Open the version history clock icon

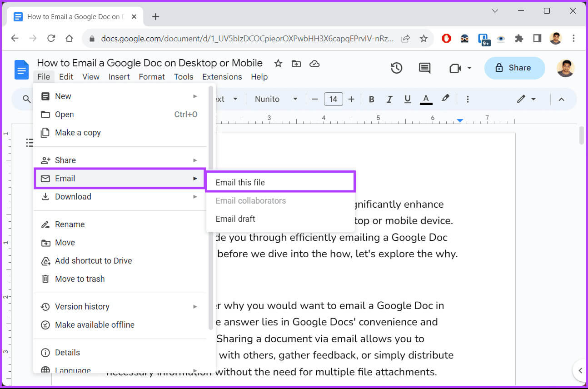[396, 68]
